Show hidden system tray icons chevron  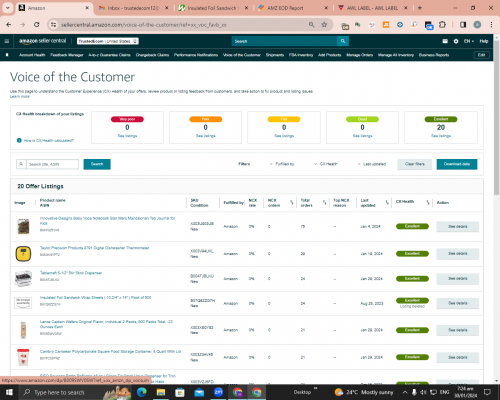pyautogui.click(x=405, y=392)
